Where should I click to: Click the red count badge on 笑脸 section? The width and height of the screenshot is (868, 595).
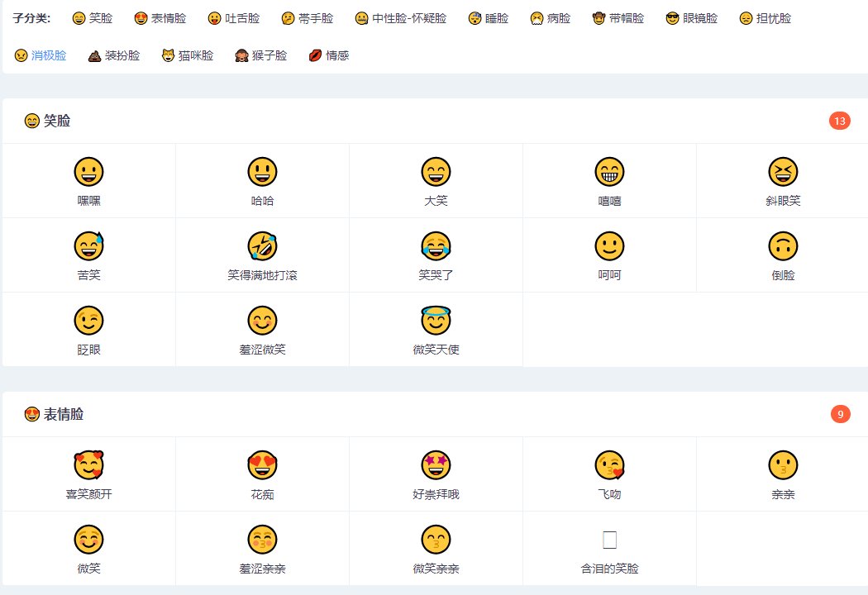pos(841,120)
